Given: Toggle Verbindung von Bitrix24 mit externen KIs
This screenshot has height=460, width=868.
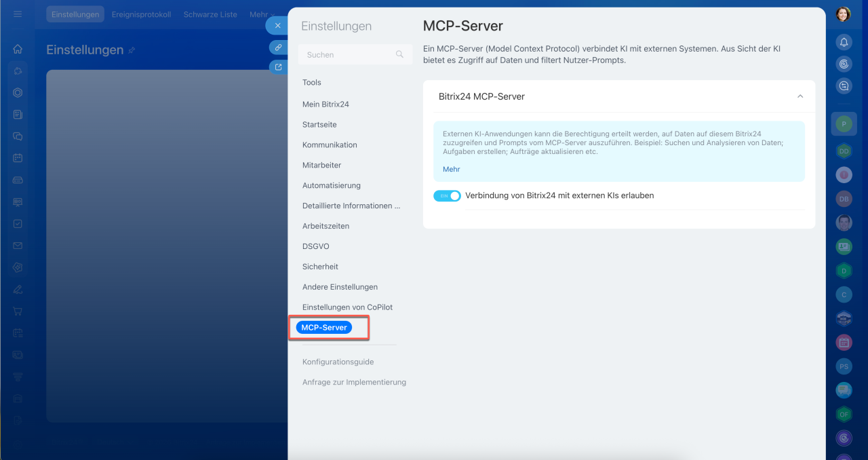Looking at the screenshot, I should tap(447, 195).
